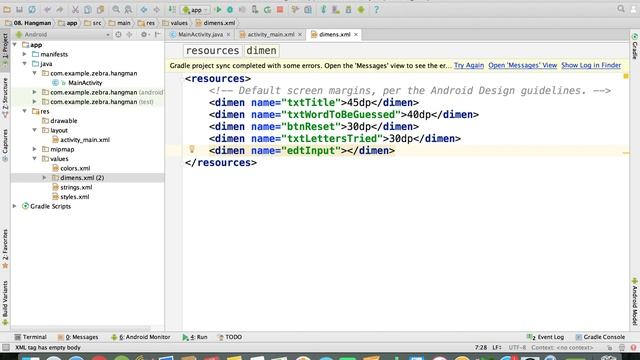This screenshot has width=640, height=360.
Task: Click the SDK Manager icon
Action: (x=348, y=9)
